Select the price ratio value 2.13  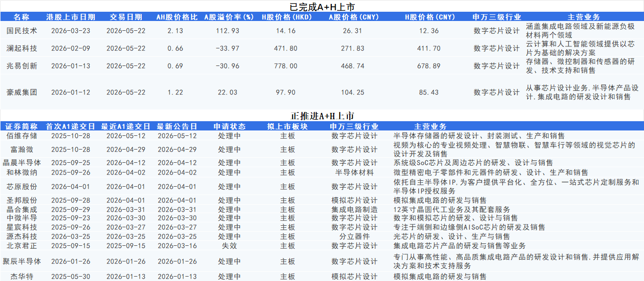(175, 31)
